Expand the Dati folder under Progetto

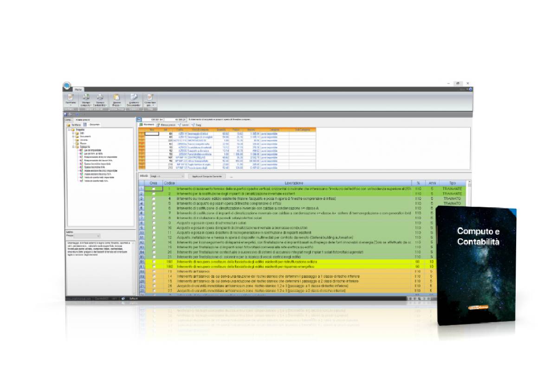click(x=72, y=133)
